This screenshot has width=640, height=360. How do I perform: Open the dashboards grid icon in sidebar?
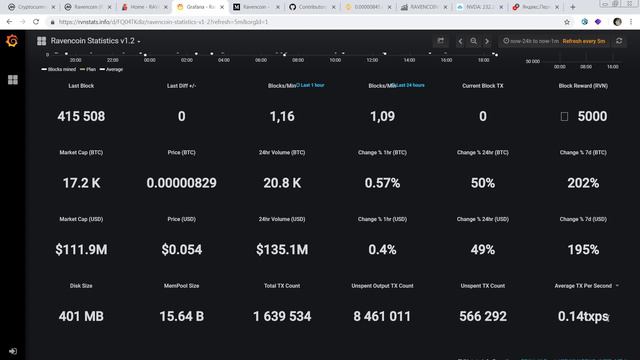(x=13, y=80)
